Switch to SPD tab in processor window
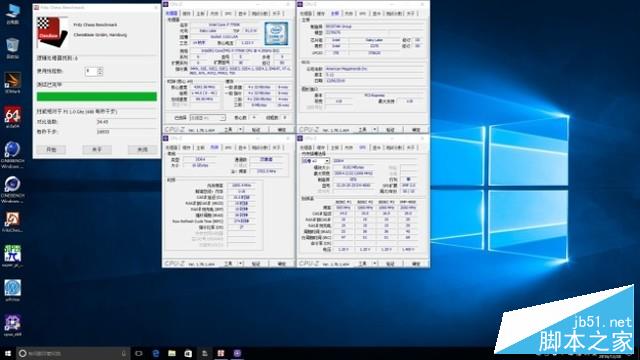This screenshot has width=640, height=360. tap(228, 13)
